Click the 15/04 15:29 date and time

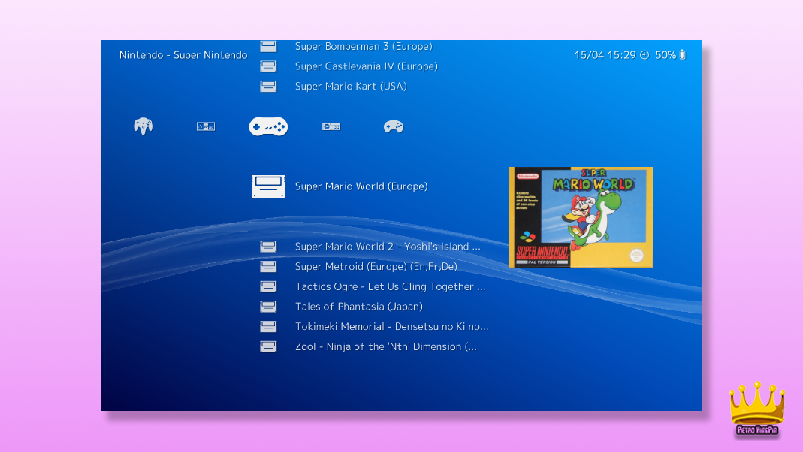pyautogui.click(x=605, y=55)
